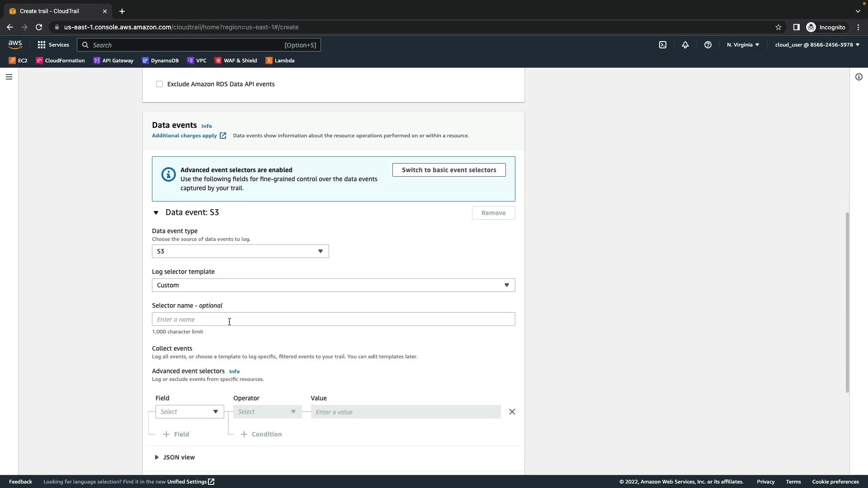
Task: Open the DynamoDB bookmark shortcut
Action: [160, 61]
